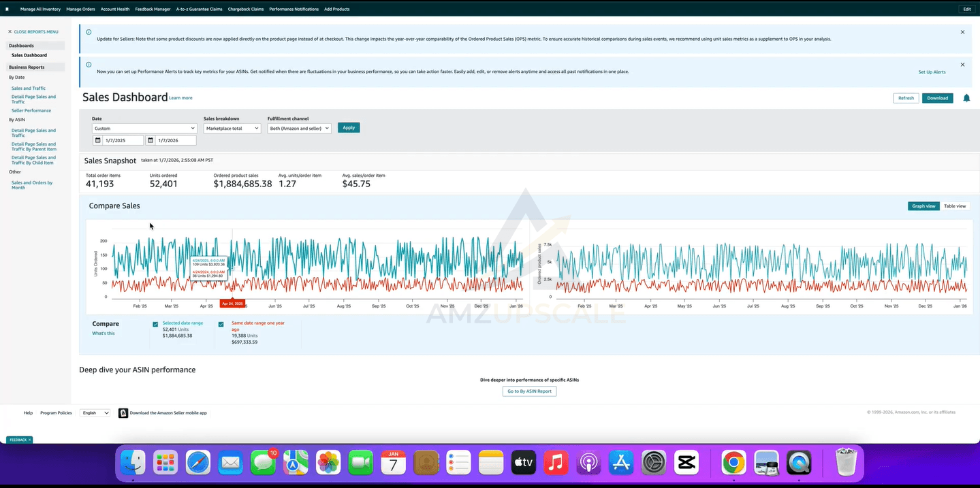This screenshot has height=488, width=980.
Task: Switch to Table view
Action: tap(954, 206)
